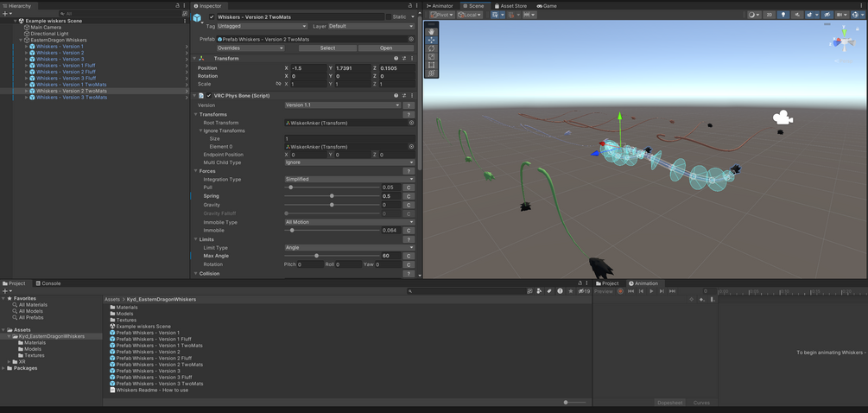Switch to the Console tab
Screen dimensions: 868x413
(48, 283)
